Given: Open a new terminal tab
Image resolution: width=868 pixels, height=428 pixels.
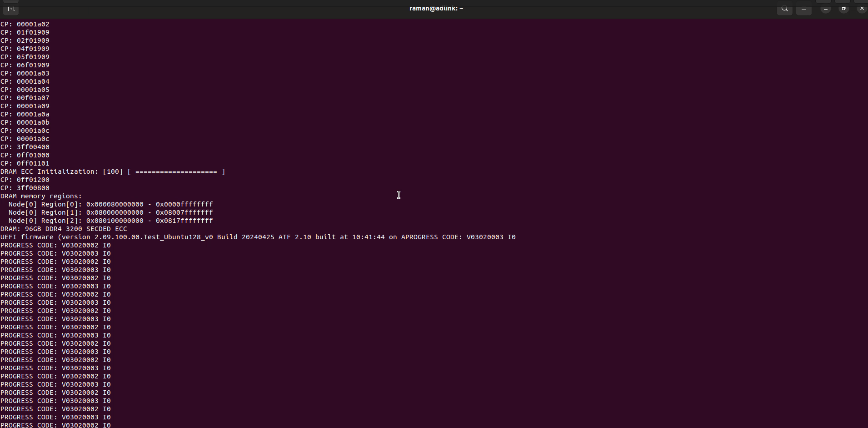Looking at the screenshot, I should pos(11,9).
